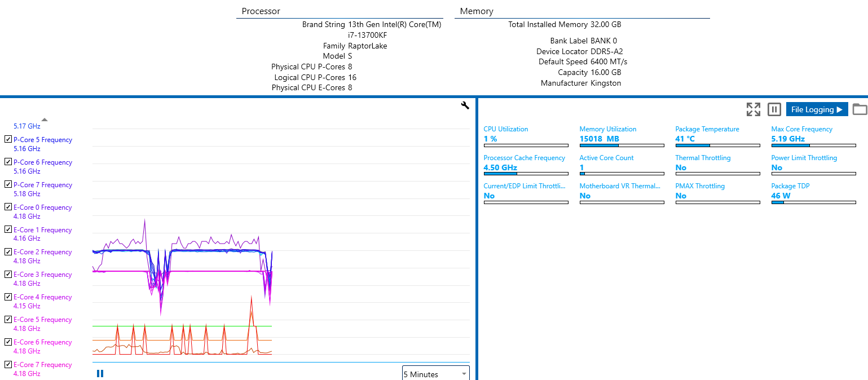868x380 pixels.
Task: Toggle E-Core 5 Frequency checkbox
Action: click(x=8, y=319)
